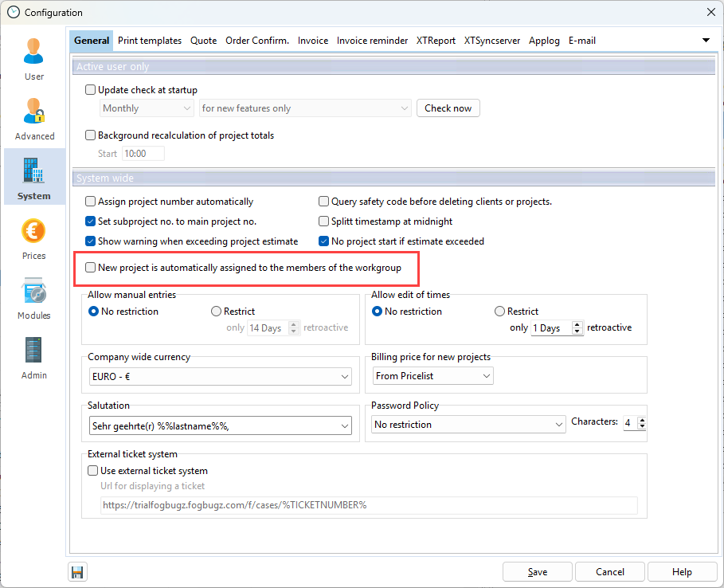Enable Assign project number automatically
Screen dimensions: 724x588
[x=91, y=202]
